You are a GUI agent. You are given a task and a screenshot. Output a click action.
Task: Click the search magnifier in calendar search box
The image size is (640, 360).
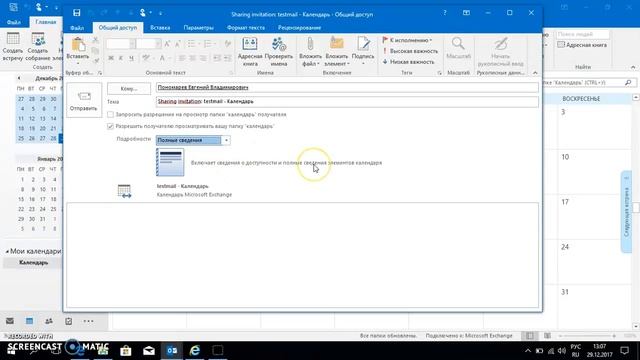click(628, 82)
